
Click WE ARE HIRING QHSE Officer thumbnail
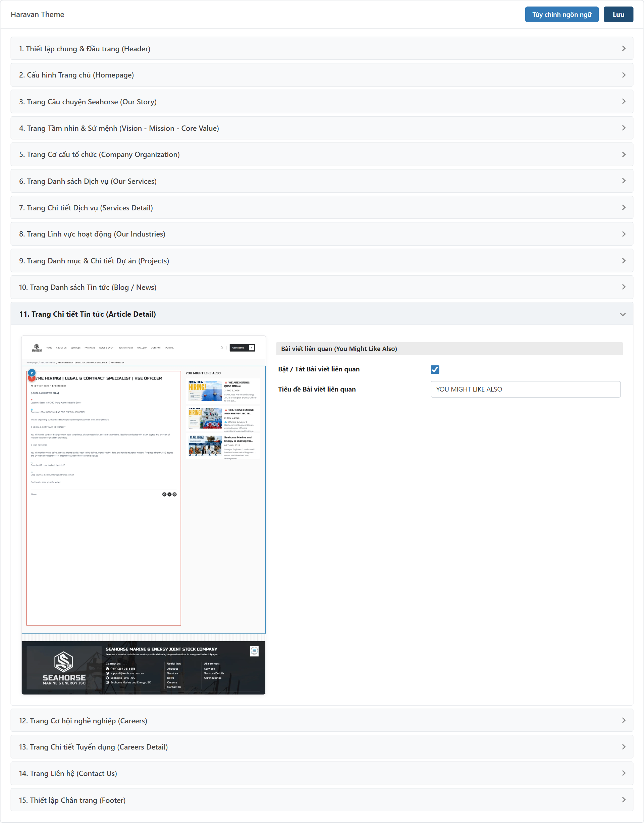pyautogui.click(x=205, y=391)
